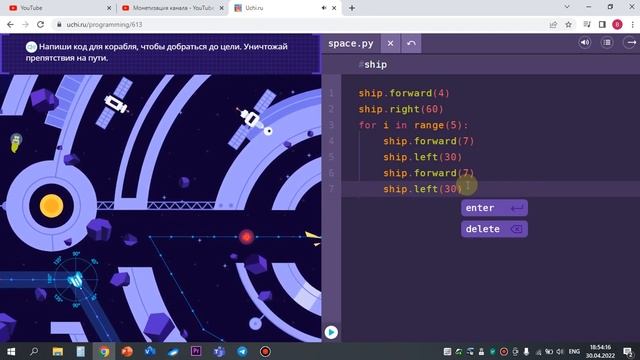Click the red obstacle on the path
Viewport: 640px width, 360px height.
(247, 237)
